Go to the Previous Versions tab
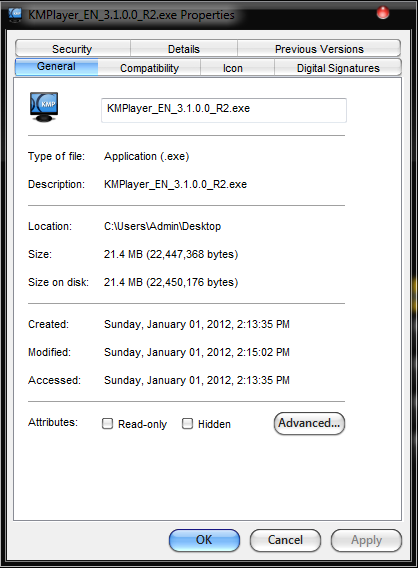Viewport: 418px width, 568px height. point(319,49)
